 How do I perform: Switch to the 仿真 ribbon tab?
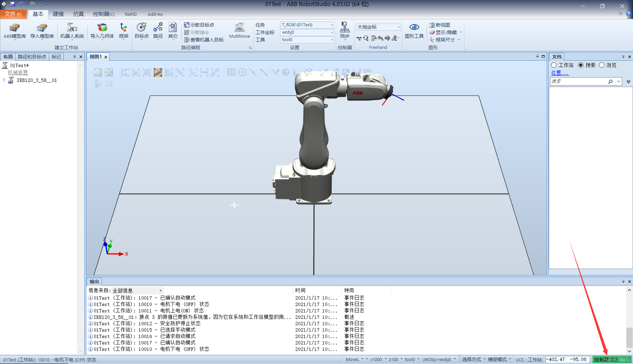(78, 14)
